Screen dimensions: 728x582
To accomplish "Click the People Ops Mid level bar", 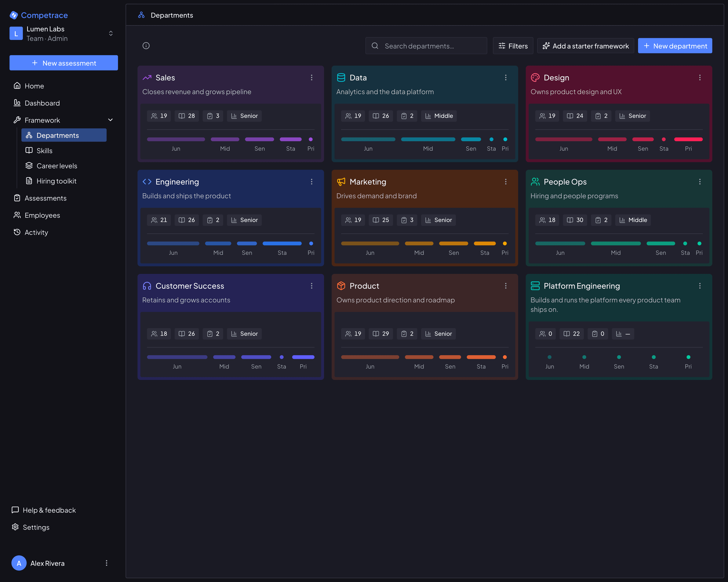I will coord(616,243).
